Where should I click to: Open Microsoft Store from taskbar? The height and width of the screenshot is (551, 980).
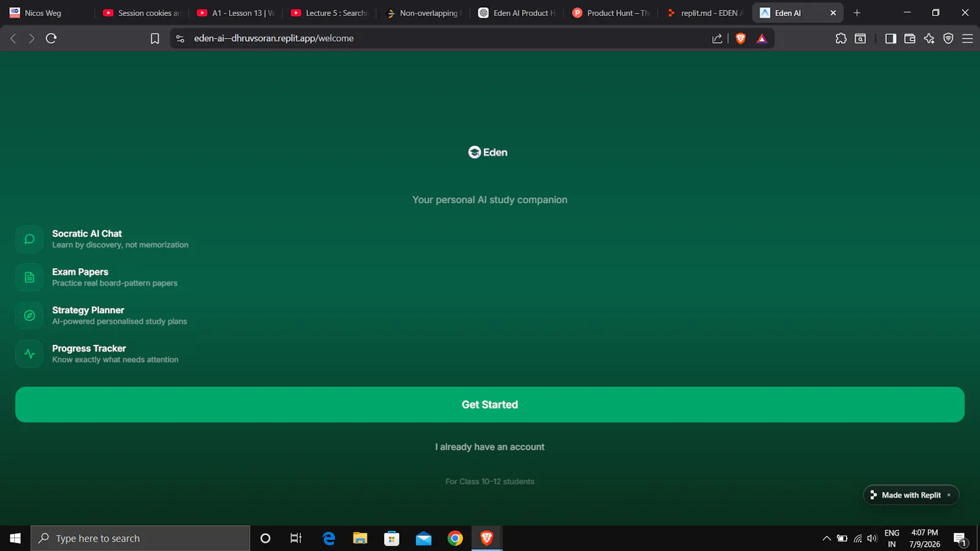392,538
